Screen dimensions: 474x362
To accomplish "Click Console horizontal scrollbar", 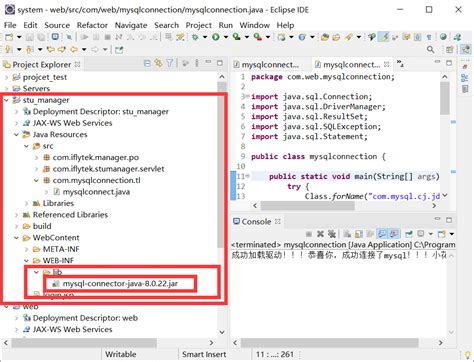I will [x=329, y=342].
